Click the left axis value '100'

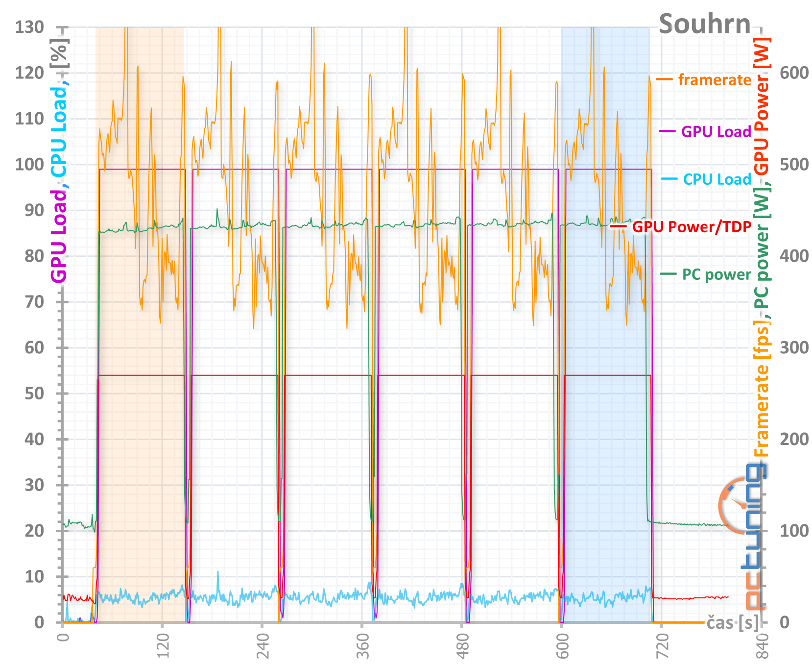pyautogui.click(x=29, y=165)
